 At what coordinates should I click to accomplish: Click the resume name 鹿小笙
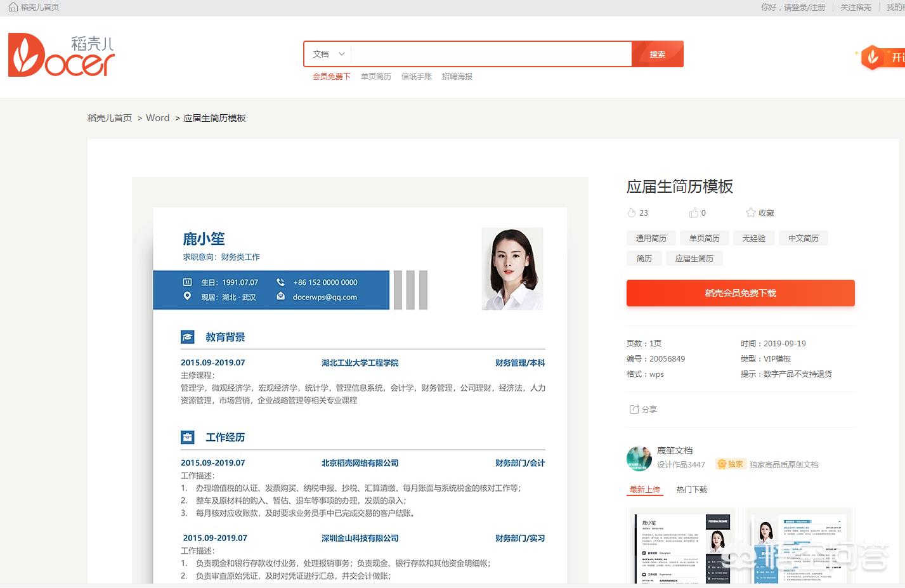tap(204, 239)
